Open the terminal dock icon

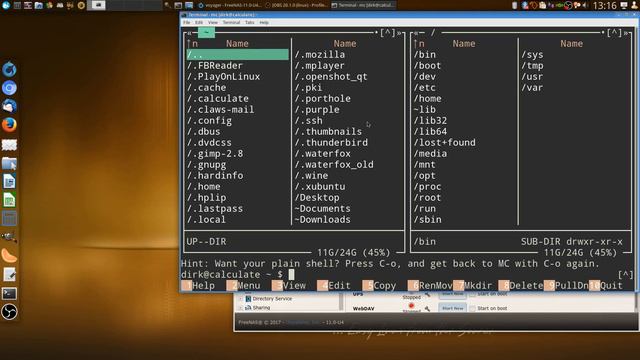click(9, 293)
